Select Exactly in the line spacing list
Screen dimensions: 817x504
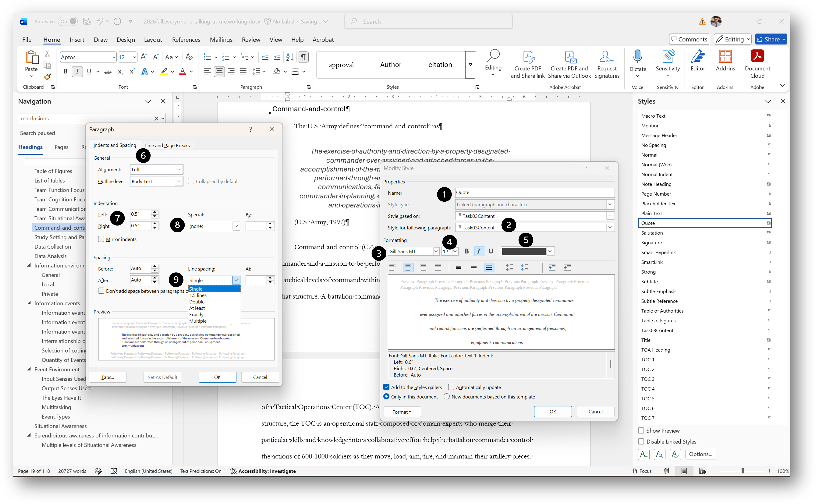tap(196, 314)
